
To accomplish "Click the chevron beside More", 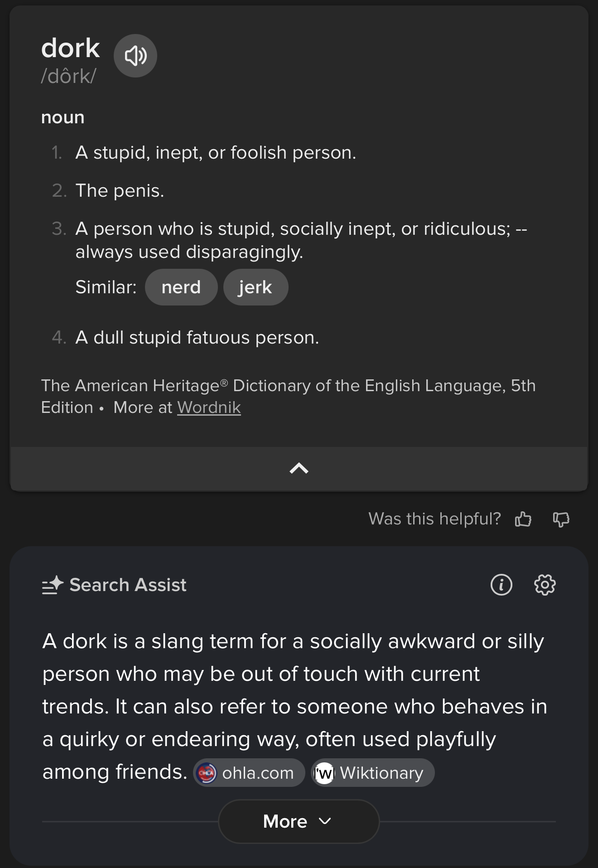I will pyautogui.click(x=325, y=821).
